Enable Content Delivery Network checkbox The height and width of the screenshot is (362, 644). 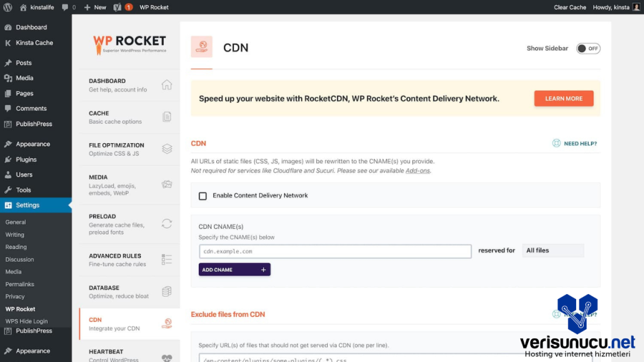203,196
